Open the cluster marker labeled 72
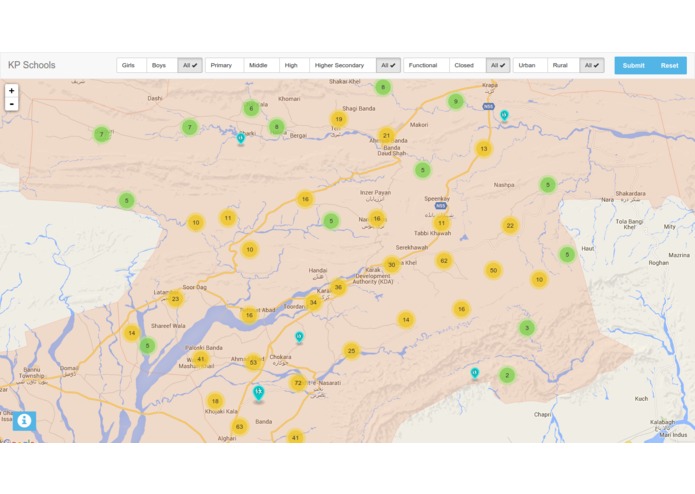 point(298,383)
